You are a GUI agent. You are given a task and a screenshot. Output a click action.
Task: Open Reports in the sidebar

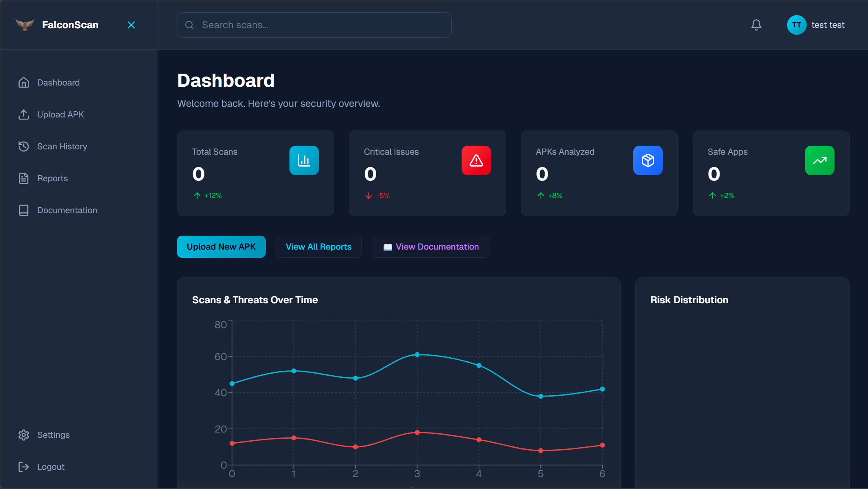52,178
